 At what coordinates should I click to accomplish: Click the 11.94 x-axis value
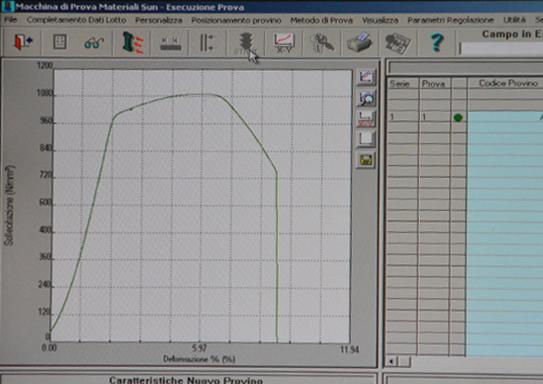click(349, 349)
